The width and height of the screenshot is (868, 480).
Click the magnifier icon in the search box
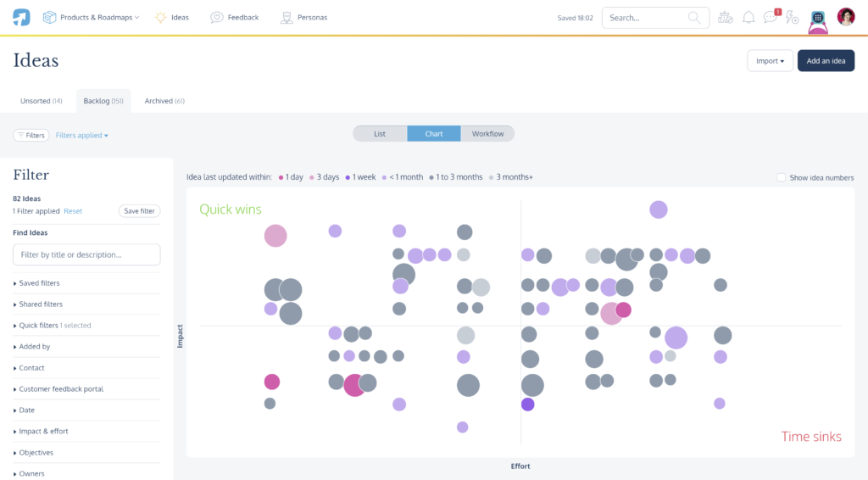(x=695, y=17)
